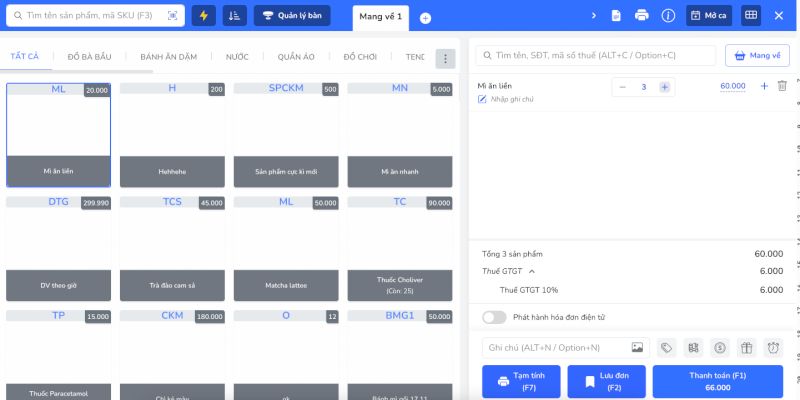
Task: Increase Mì ăn liền quantity with plus
Action: click(x=665, y=87)
